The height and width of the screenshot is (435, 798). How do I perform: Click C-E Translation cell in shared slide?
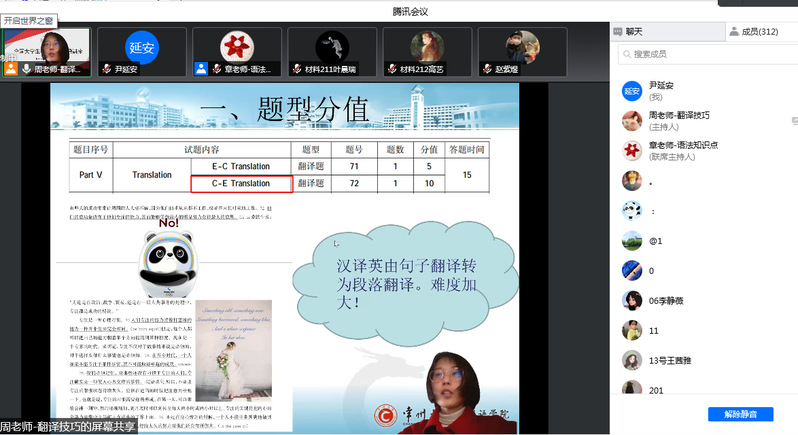coord(241,184)
